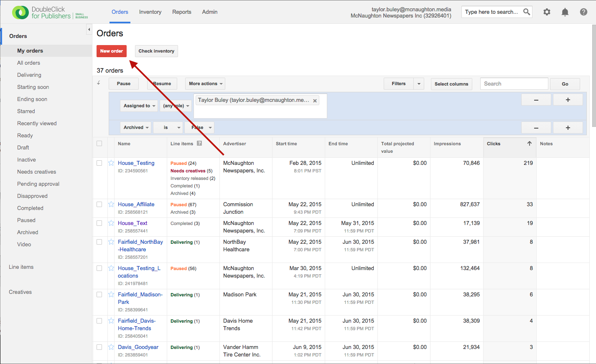The height and width of the screenshot is (364, 596).
Task: Click the orders table Search field
Action: pos(514,84)
